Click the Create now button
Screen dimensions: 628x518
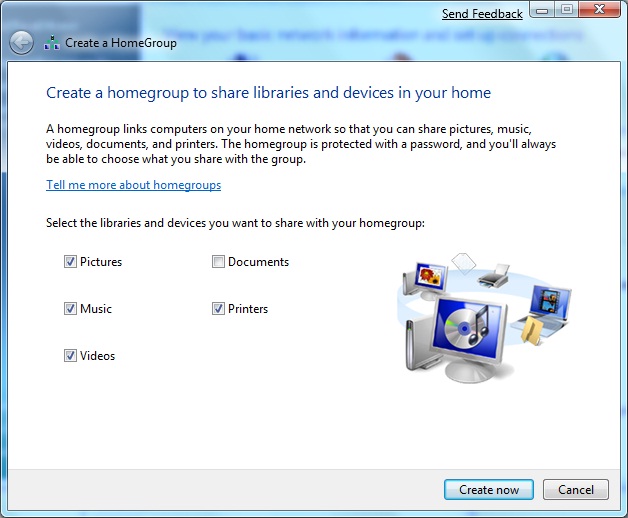489,490
